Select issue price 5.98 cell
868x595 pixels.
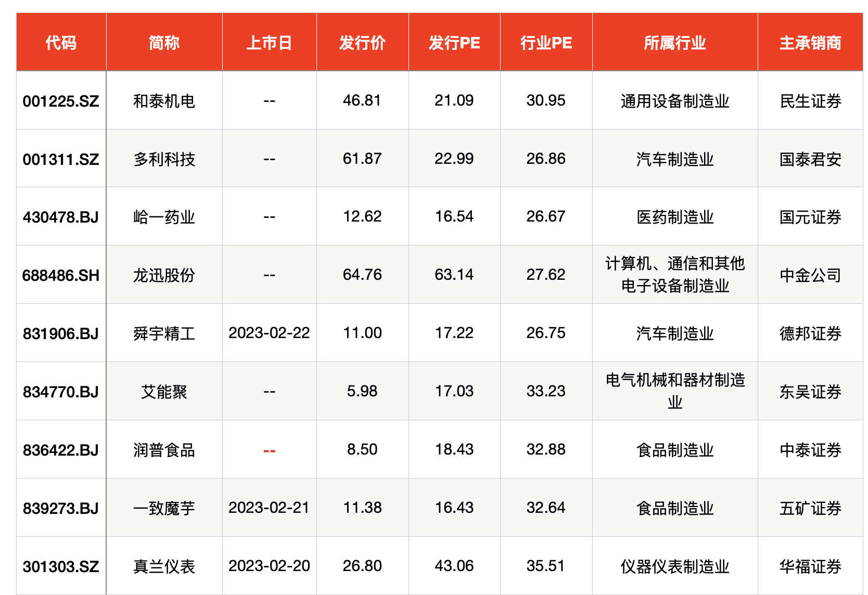tap(362, 391)
